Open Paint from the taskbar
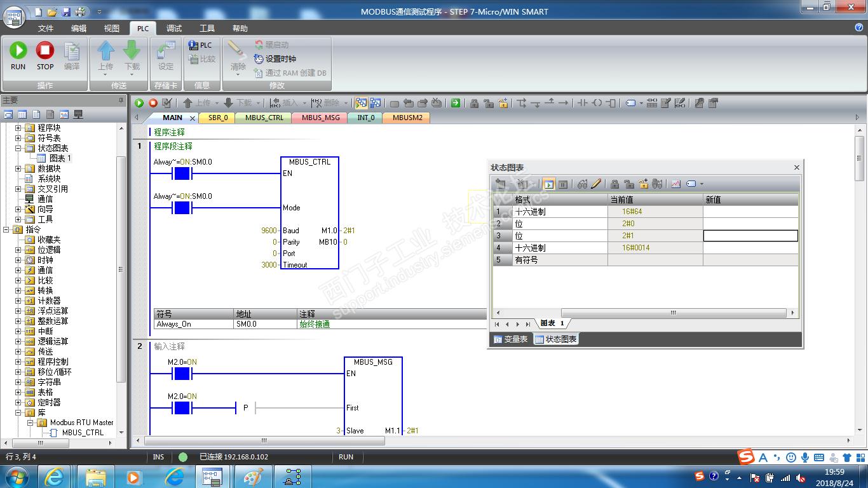868x488 pixels. click(x=252, y=477)
